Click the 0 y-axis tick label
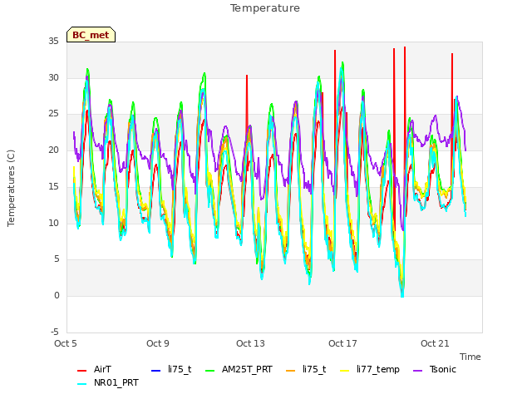 (x=57, y=296)
